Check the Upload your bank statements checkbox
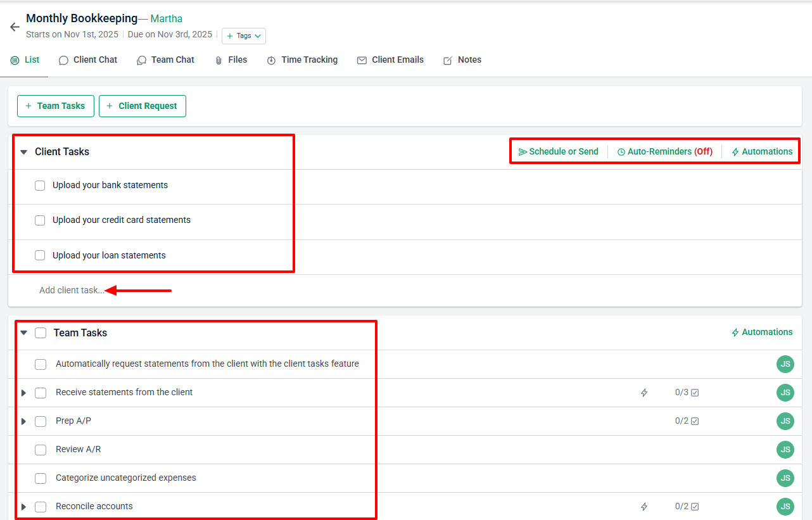Screen dimensions: 812x520 tap(40, 185)
